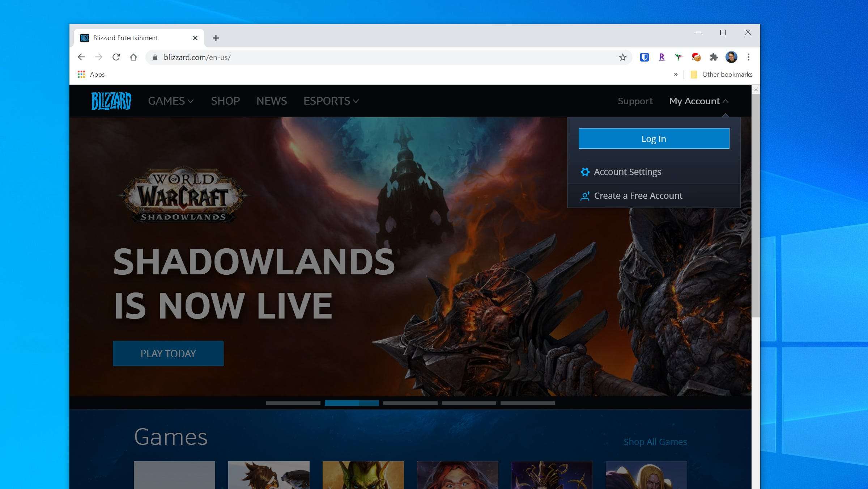This screenshot has width=868, height=489.
Task: Open the purple demon game thumbnail
Action: 552,475
